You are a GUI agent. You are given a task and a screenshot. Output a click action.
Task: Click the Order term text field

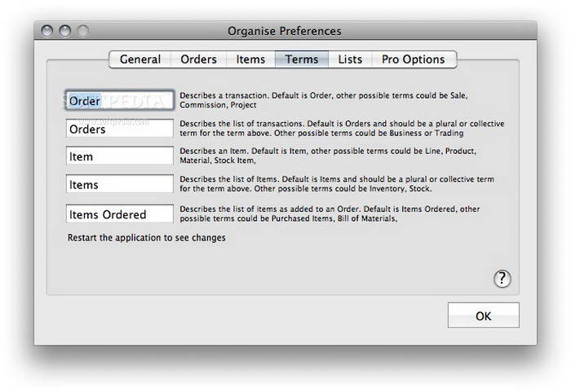[x=120, y=101]
